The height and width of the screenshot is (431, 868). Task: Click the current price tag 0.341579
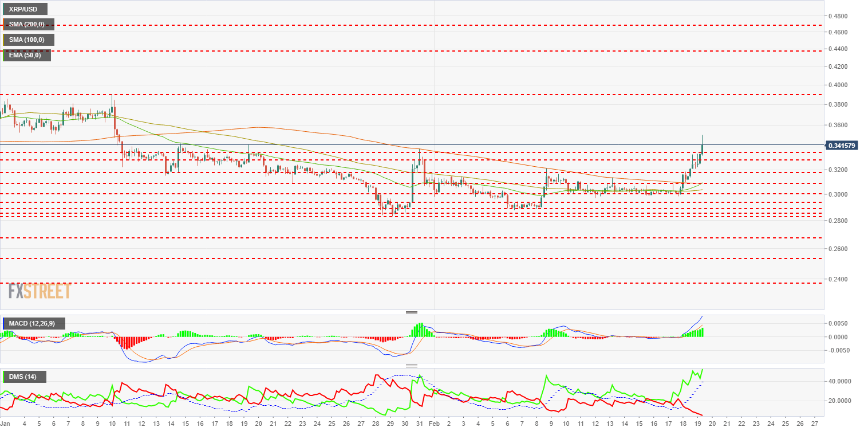coord(842,146)
